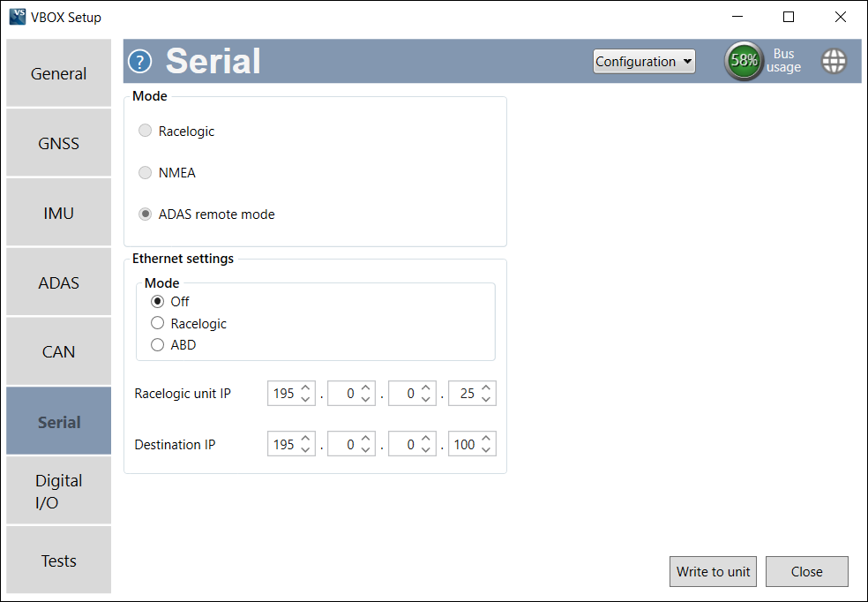Screen dimensions: 868x602
Task: Increment the first octet of Racelogic unit IP
Action: point(305,388)
